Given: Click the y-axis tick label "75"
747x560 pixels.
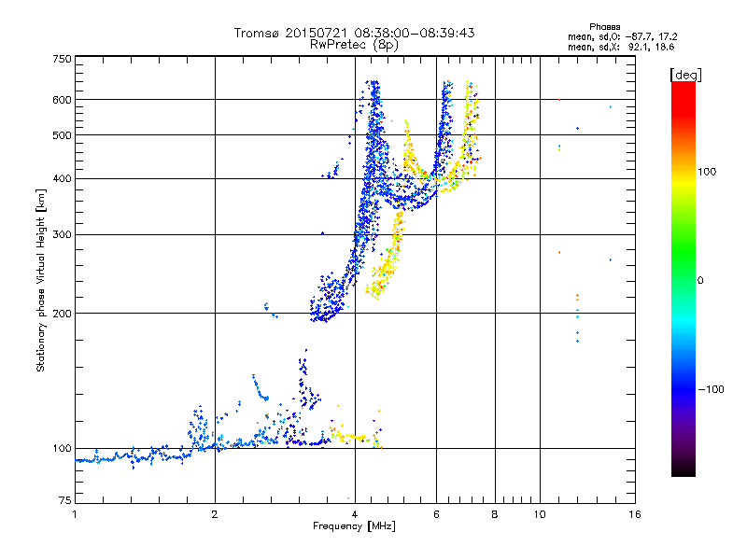Looking at the screenshot, I should tap(65, 500).
